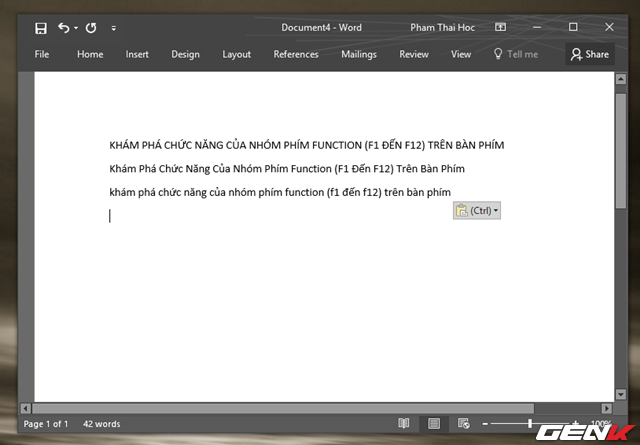Click the lowercase line khám phá chức năng

pyautogui.click(x=280, y=192)
